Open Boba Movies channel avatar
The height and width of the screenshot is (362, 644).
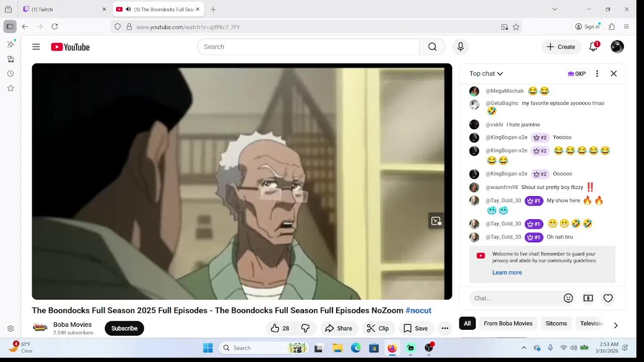pos(40,328)
